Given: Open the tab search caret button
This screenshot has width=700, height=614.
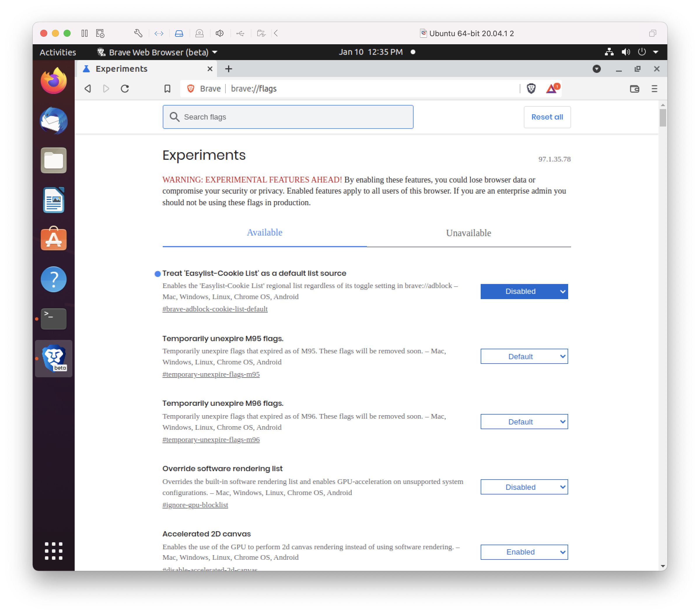Looking at the screenshot, I should pos(596,69).
